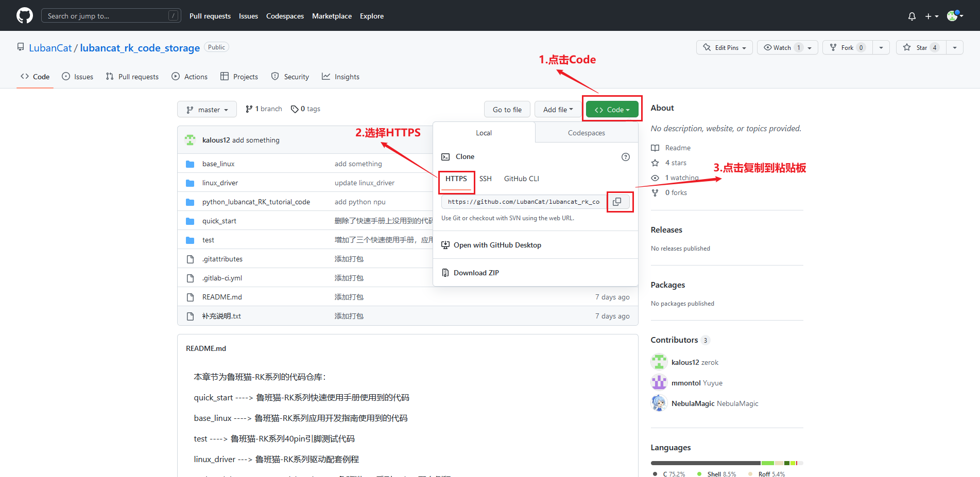The image size is (980, 477).
Task: Star the repository
Action: click(921, 47)
